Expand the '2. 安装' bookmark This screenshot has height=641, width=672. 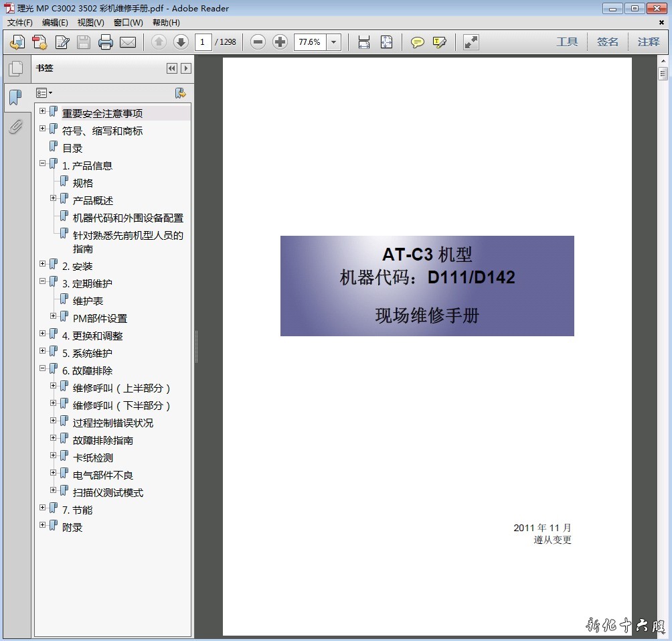pyautogui.click(x=43, y=265)
